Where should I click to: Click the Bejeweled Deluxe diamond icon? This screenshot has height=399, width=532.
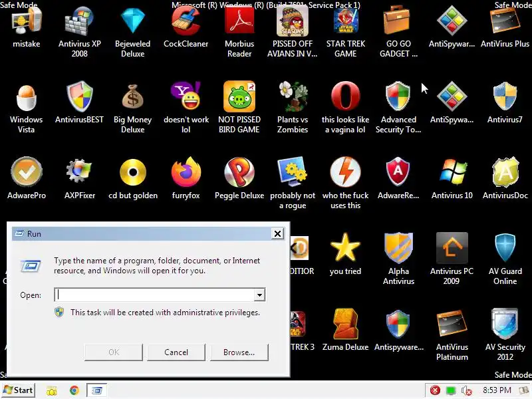(132, 21)
